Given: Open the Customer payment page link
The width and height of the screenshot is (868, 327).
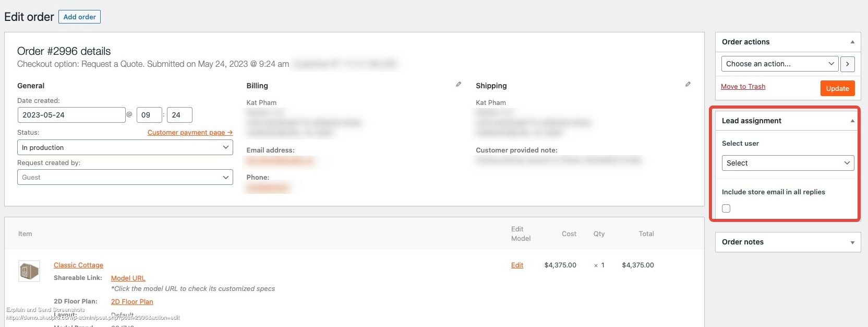Looking at the screenshot, I should pyautogui.click(x=190, y=133).
